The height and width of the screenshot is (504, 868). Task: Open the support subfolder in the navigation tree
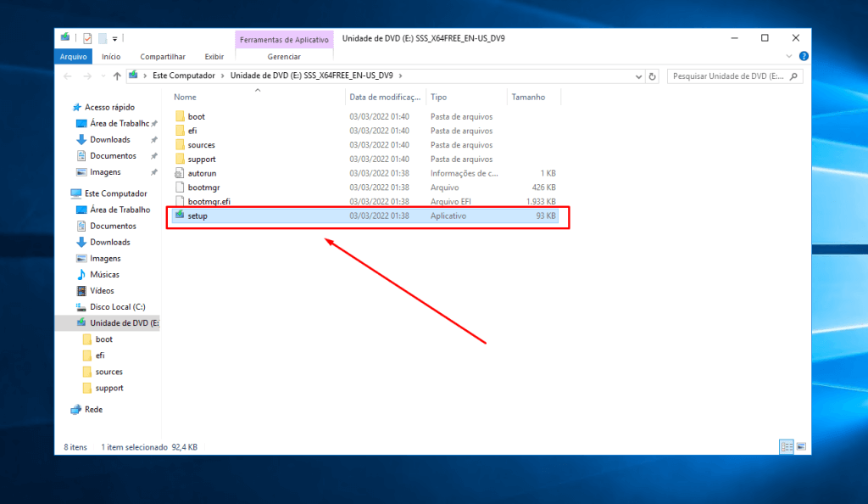click(109, 388)
